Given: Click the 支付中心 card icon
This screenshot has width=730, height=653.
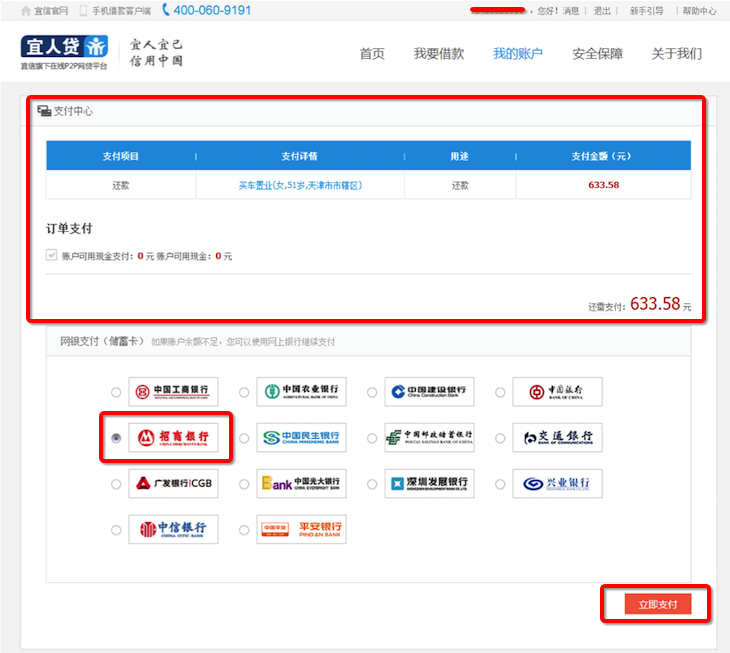Looking at the screenshot, I should (x=44, y=111).
